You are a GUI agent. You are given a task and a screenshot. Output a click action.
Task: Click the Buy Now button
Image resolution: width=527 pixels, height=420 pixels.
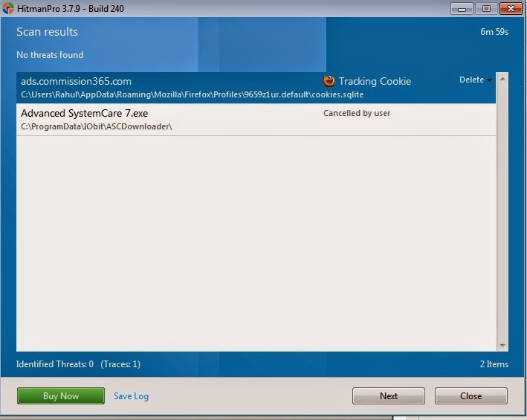point(61,395)
